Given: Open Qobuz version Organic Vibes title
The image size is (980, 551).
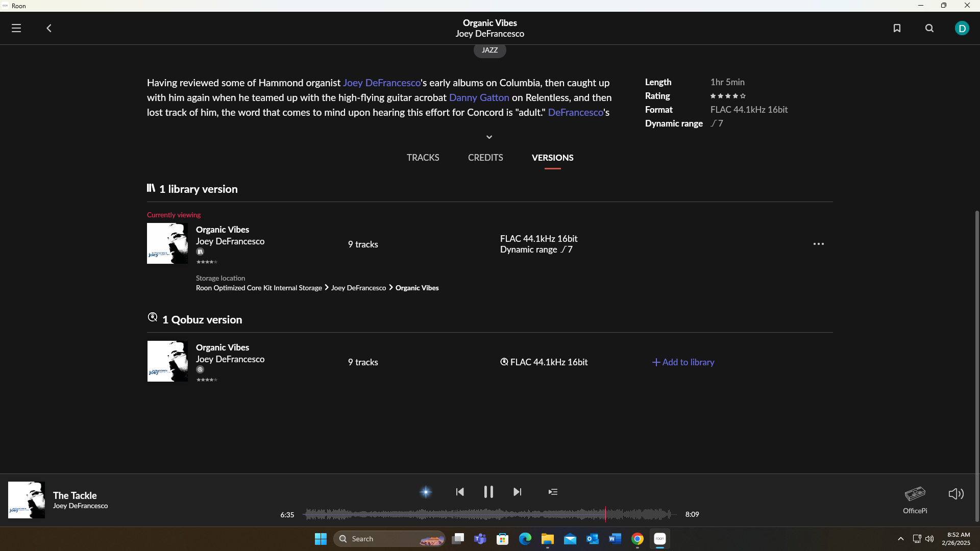Looking at the screenshot, I should click(223, 347).
